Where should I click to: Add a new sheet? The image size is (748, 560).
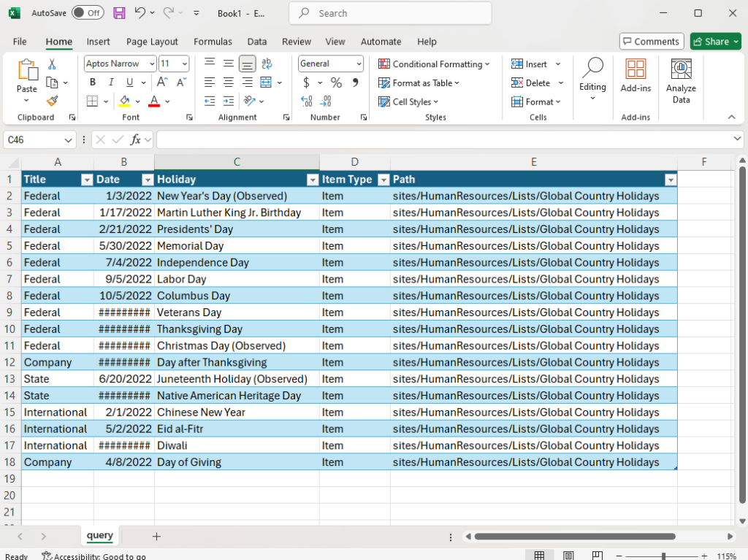[x=156, y=537]
